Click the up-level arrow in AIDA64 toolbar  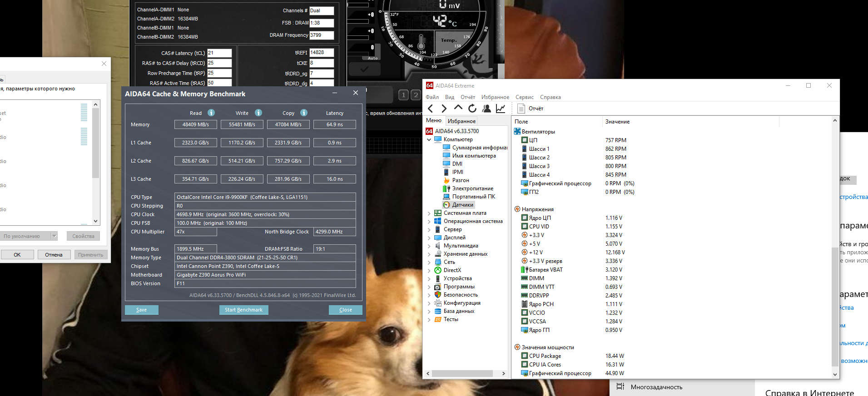click(458, 108)
